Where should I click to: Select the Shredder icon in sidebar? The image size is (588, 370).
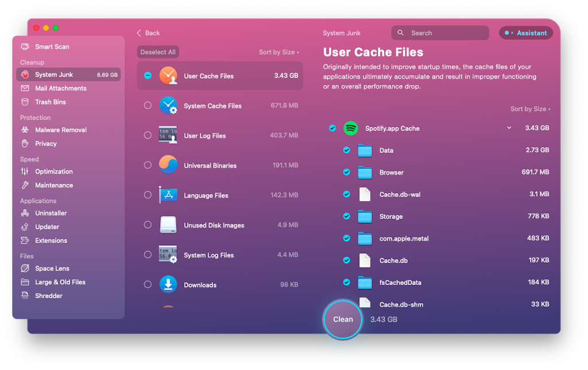(x=25, y=296)
